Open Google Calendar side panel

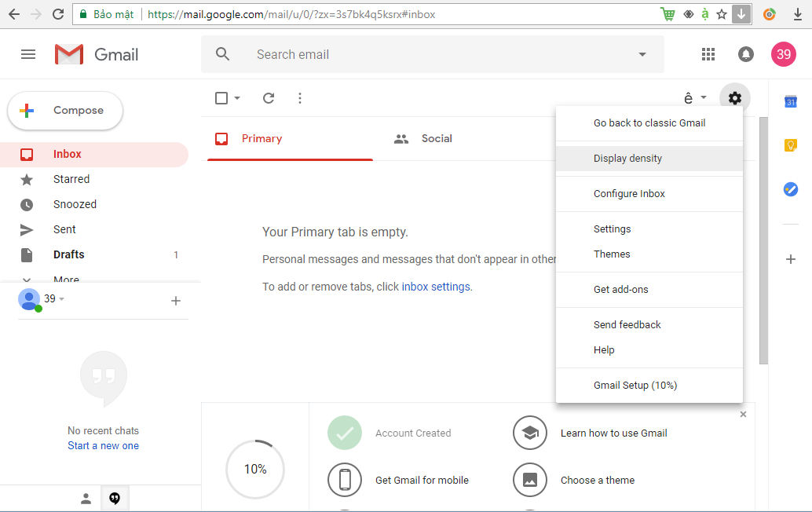(x=790, y=101)
